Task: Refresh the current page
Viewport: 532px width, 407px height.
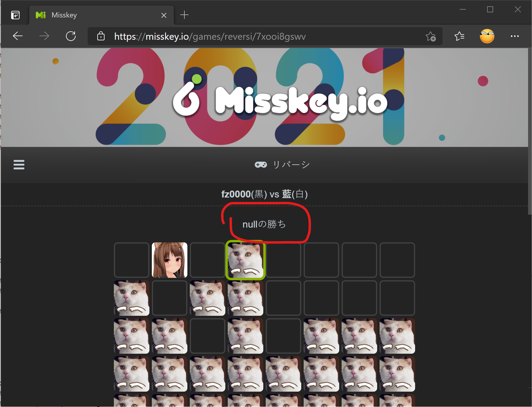Action: 71,36
